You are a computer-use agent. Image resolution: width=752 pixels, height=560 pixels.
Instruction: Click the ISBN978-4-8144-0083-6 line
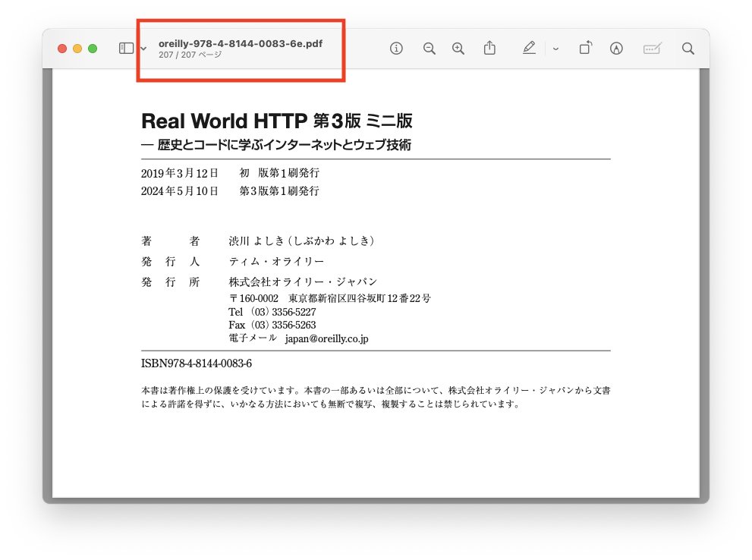click(x=196, y=363)
